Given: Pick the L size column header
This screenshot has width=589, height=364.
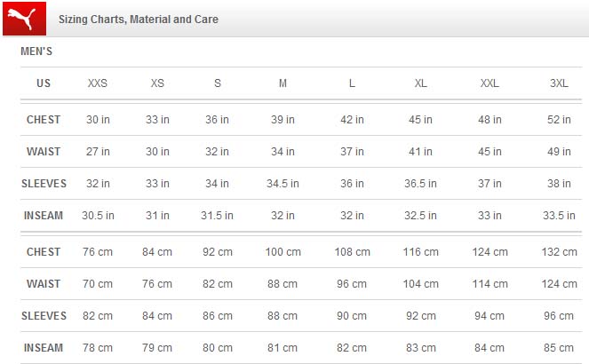Looking at the screenshot, I should 352,83.
